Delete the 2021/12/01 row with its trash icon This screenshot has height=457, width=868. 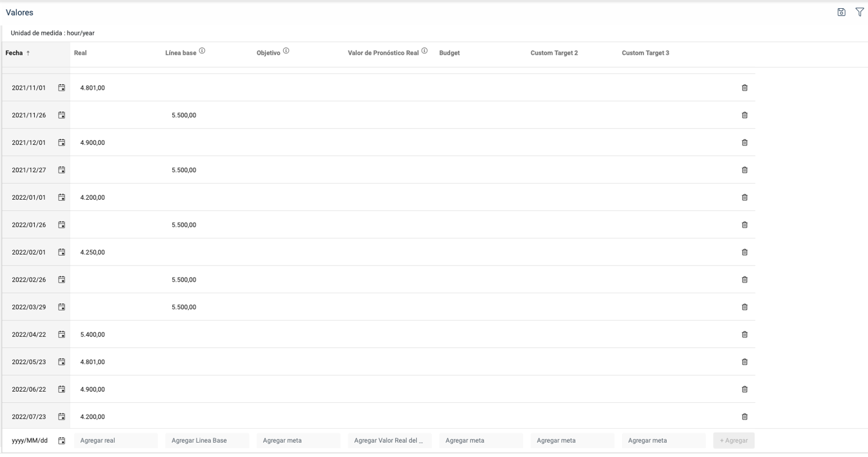point(745,143)
